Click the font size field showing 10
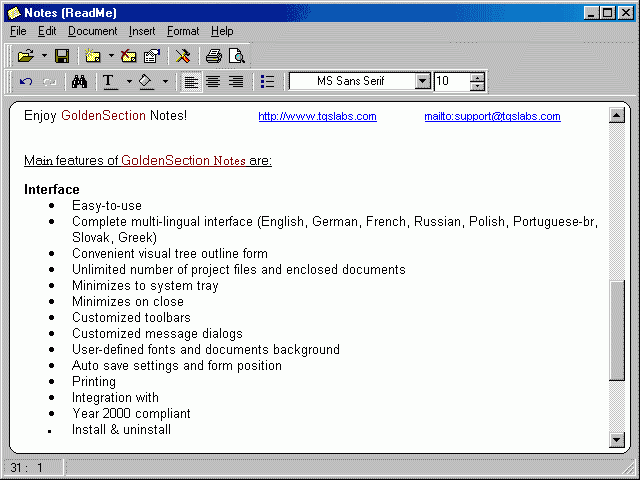The width and height of the screenshot is (640, 480). [x=451, y=81]
